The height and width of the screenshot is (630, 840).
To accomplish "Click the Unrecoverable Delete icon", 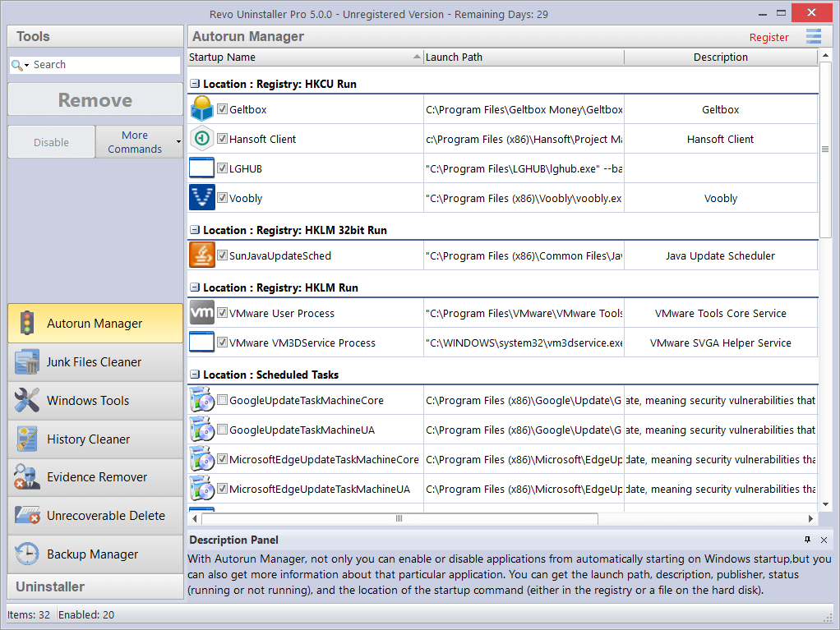I will (x=27, y=515).
